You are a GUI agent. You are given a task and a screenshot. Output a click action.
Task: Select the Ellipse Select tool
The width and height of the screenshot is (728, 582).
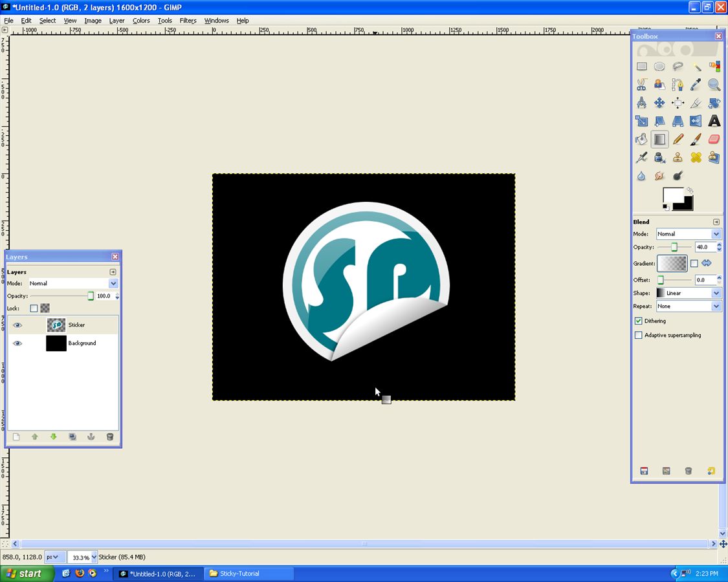click(x=659, y=67)
